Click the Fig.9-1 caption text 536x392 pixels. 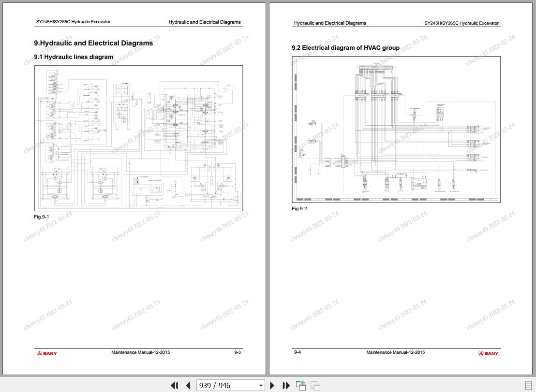pos(42,217)
